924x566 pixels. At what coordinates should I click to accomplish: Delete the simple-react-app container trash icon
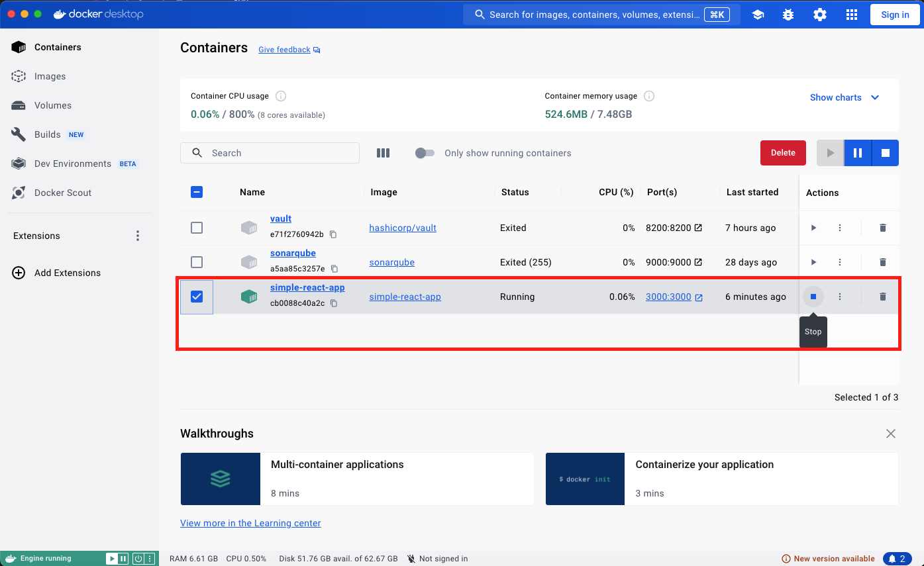point(882,297)
